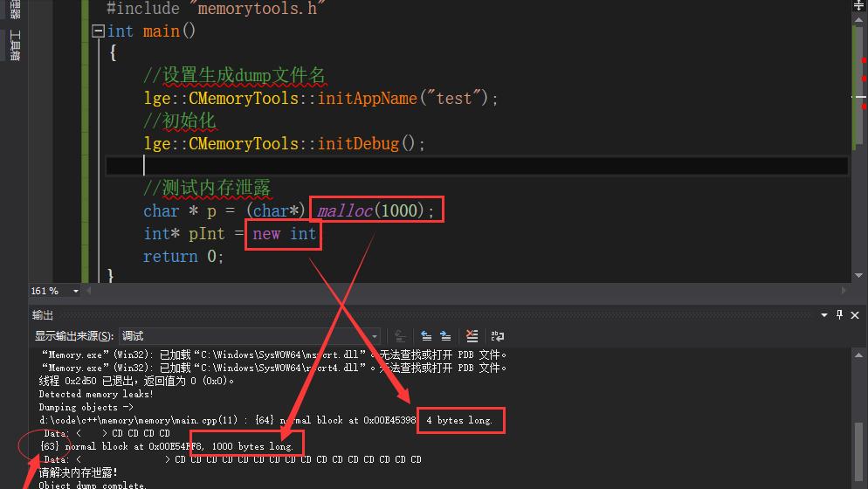Click the Find Message in Code icon
This screenshot has width=868, height=489.
click(x=400, y=336)
